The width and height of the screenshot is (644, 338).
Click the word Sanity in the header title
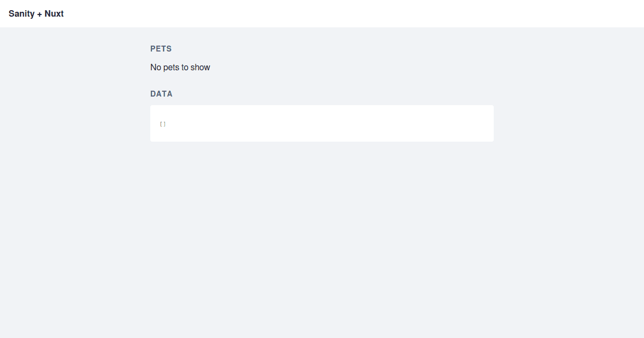pyautogui.click(x=21, y=14)
